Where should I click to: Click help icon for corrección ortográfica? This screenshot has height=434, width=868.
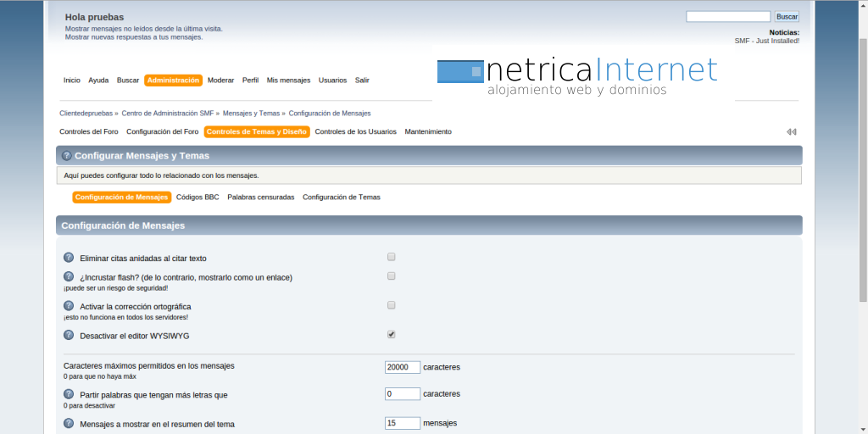click(69, 306)
